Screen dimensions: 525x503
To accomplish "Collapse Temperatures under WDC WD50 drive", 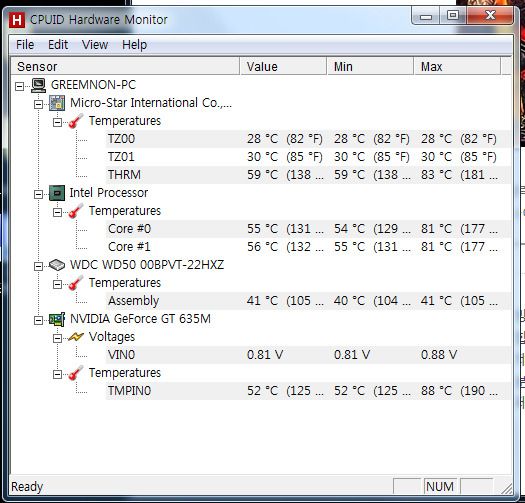I will [57, 284].
